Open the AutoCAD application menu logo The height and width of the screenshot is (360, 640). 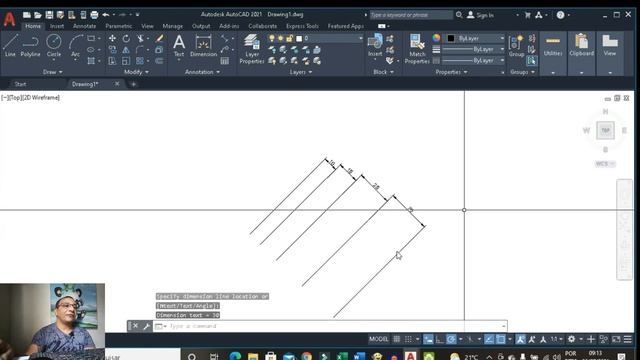pyautogui.click(x=9, y=19)
